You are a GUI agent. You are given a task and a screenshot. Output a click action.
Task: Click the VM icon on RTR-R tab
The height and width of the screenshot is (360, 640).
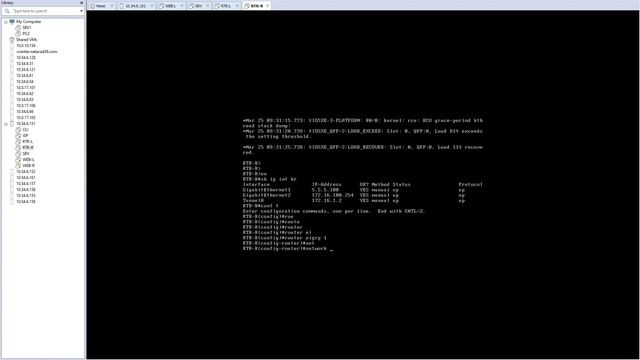click(x=247, y=6)
